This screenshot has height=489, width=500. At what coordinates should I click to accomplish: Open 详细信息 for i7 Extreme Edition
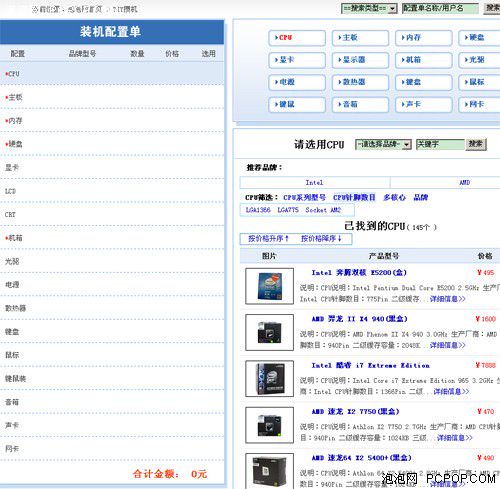(x=451, y=391)
